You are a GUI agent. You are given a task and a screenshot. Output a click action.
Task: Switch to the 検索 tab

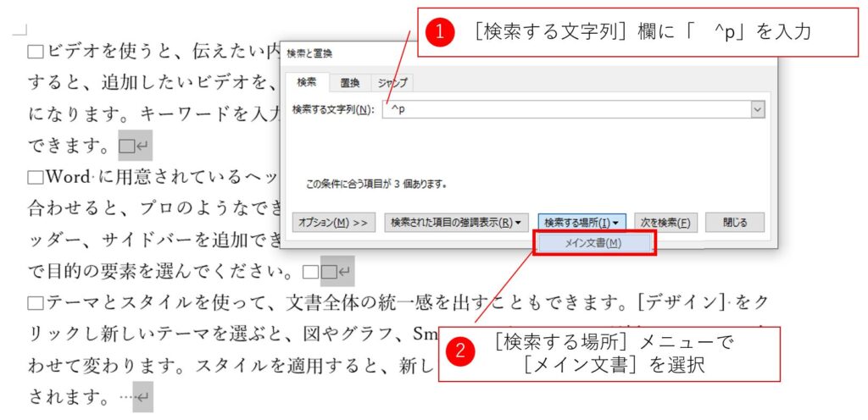point(307,83)
